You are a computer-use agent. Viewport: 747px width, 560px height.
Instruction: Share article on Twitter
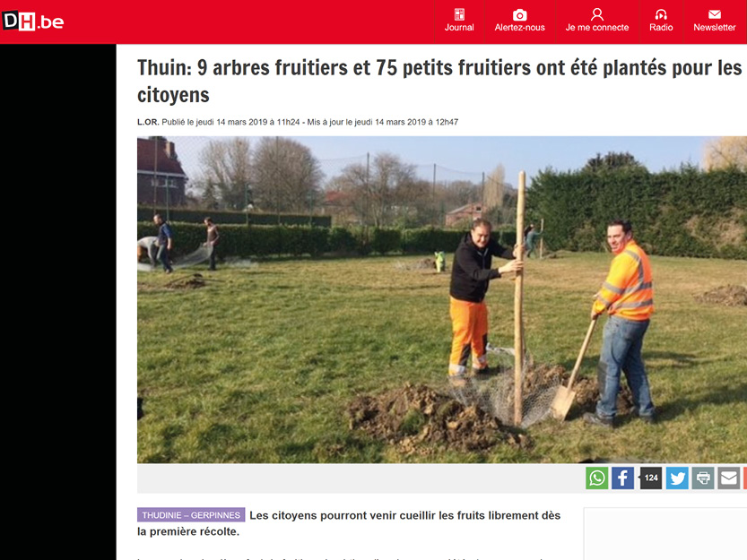(x=677, y=478)
